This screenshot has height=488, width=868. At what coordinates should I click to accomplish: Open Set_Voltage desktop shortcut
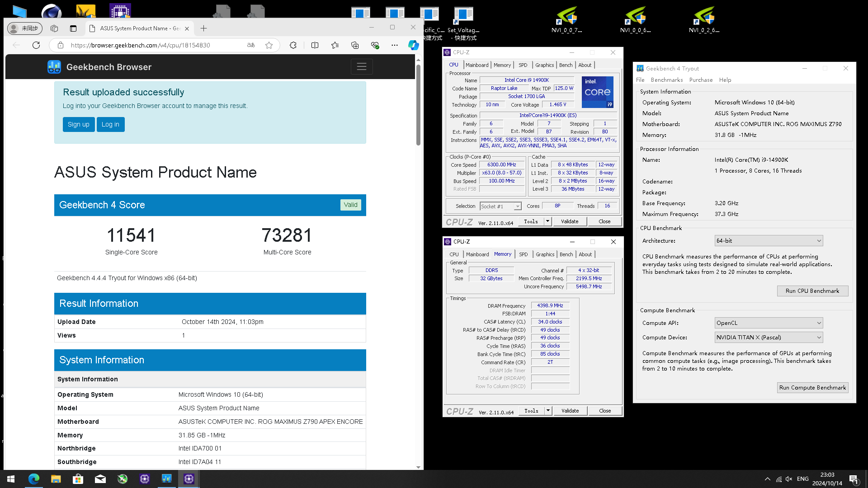[463, 23]
